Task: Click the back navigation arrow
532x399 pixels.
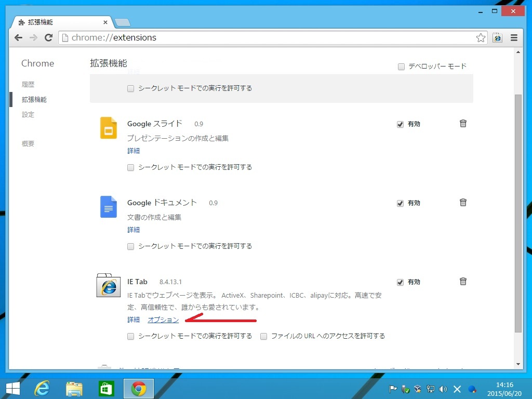Action: (18, 37)
